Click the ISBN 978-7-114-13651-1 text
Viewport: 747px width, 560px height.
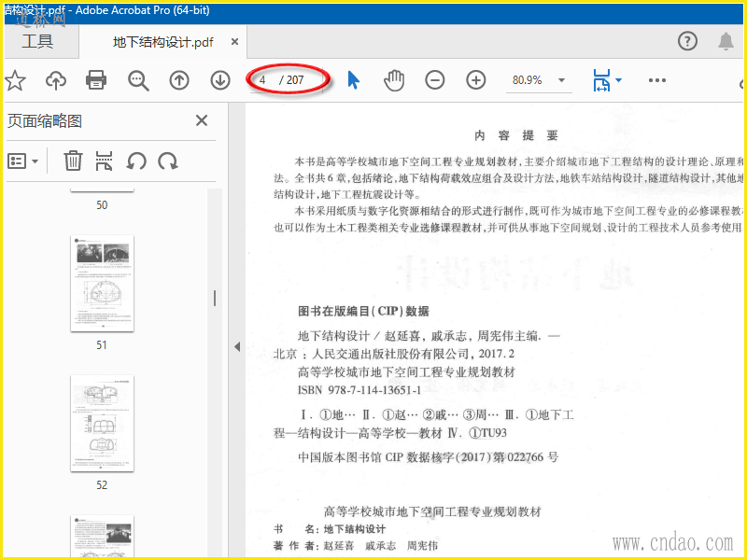tap(359, 390)
